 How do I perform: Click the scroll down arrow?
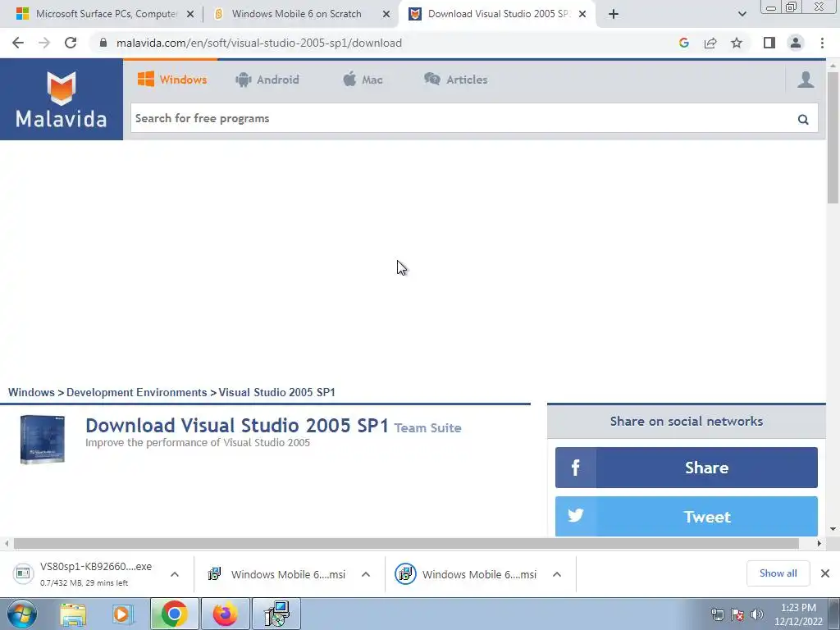[x=833, y=529]
